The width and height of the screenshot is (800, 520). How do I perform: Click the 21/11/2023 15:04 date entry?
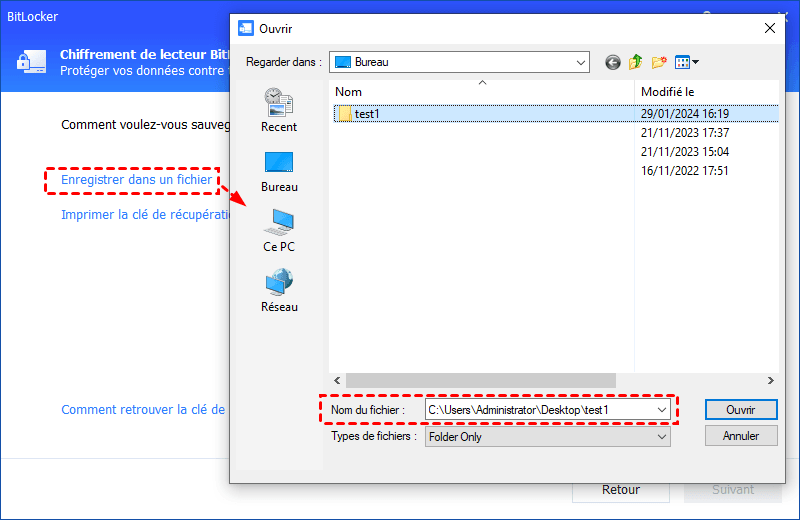click(685, 152)
